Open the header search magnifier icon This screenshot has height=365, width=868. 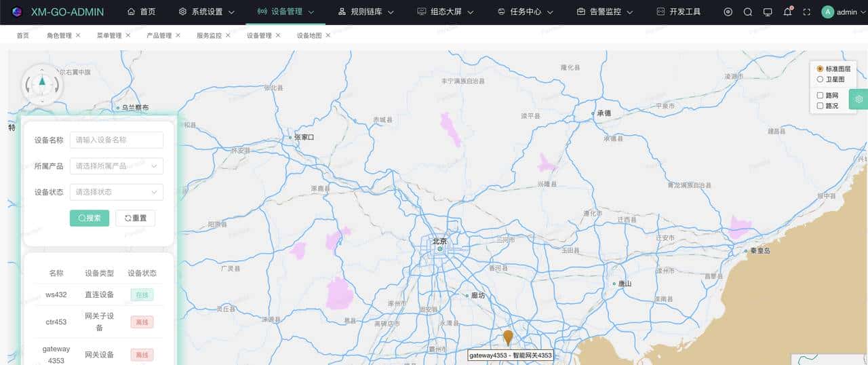coord(748,12)
